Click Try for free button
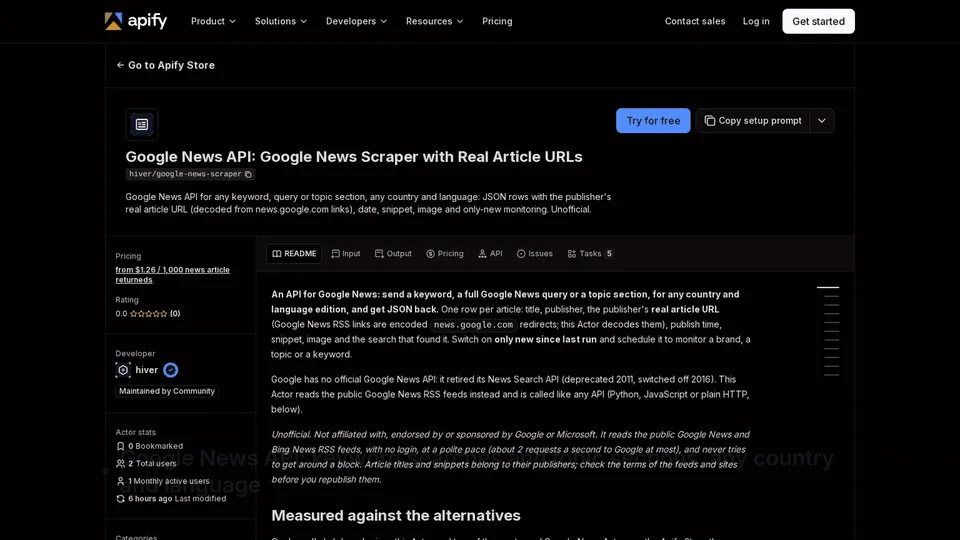Image resolution: width=960 pixels, height=540 pixels. click(x=653, y=121)
